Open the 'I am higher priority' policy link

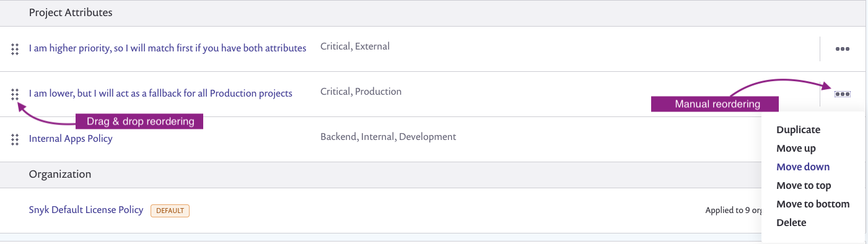(167, 48)
